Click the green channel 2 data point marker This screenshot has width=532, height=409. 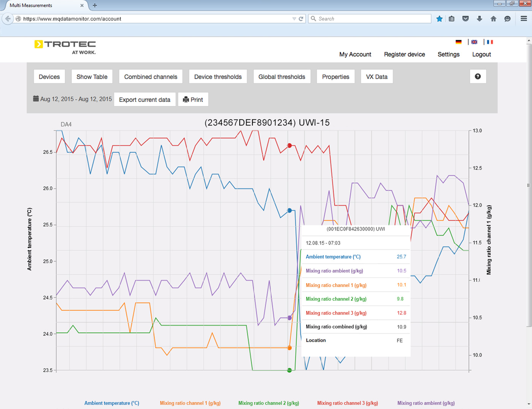[290, 370]
